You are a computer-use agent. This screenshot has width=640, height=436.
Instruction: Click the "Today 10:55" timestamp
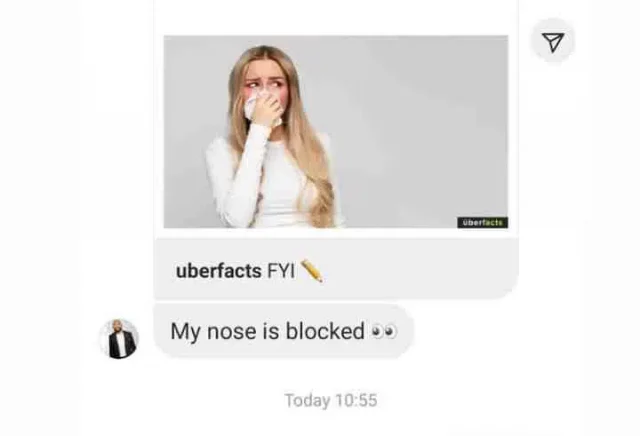coord(331,400)
